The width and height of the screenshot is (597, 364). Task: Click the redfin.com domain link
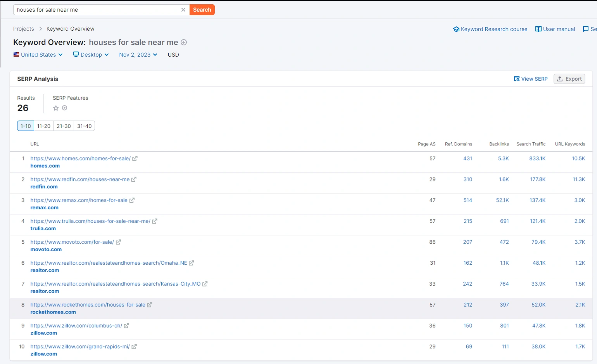point(44,187)
